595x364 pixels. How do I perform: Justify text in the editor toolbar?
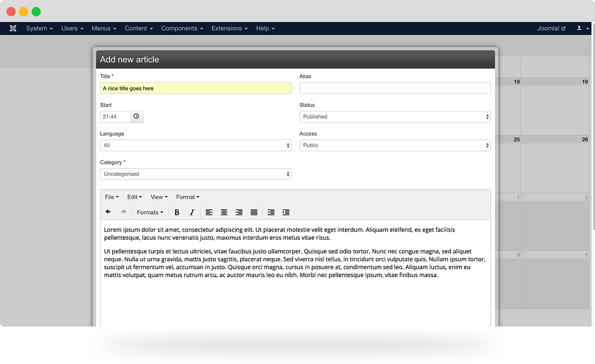(254, 212)
